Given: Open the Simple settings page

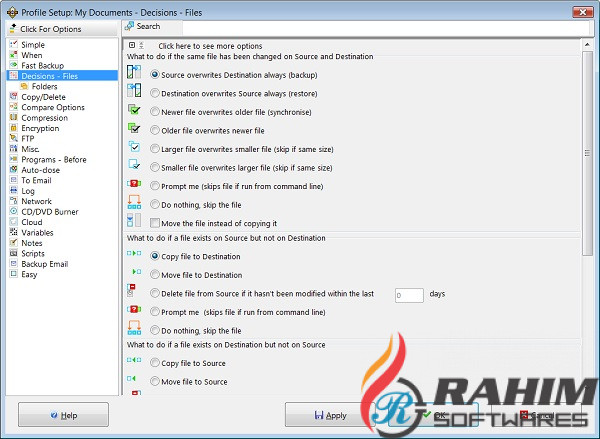Looking at the screenshot, I should point(33,44).
